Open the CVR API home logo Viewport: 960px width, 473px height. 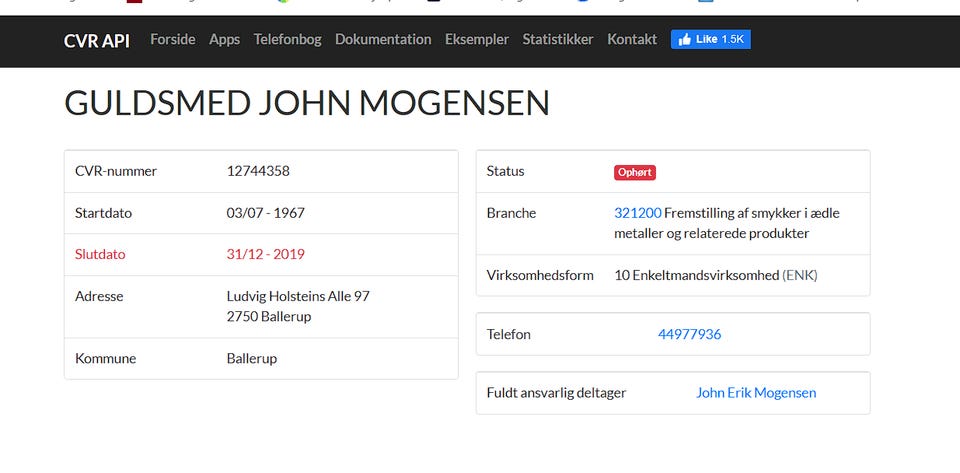tap(97, 40)
